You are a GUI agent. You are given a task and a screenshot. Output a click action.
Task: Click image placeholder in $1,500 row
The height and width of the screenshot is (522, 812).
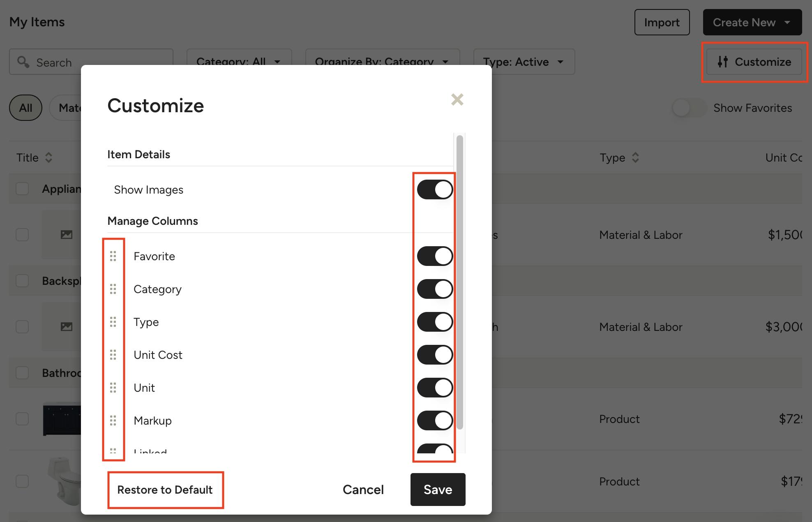click(67, 235)
